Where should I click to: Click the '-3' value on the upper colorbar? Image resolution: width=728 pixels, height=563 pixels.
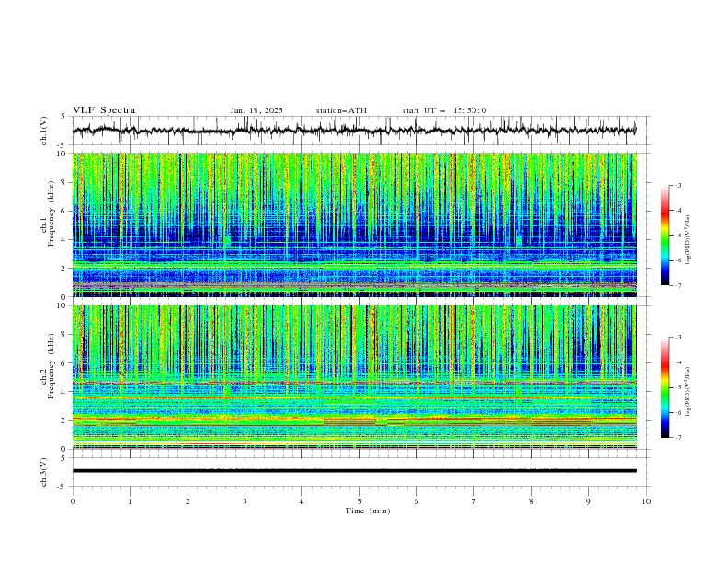click(x=677, y=185)
